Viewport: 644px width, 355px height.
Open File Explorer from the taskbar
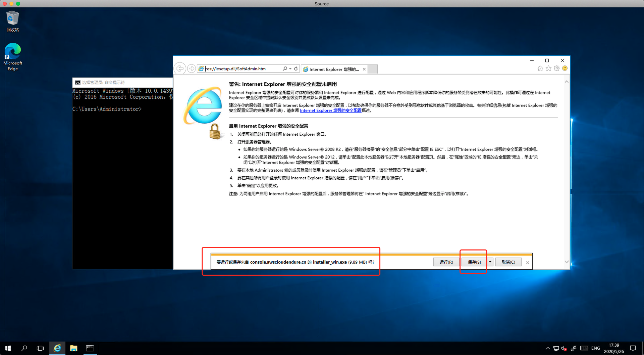(73, 348)
